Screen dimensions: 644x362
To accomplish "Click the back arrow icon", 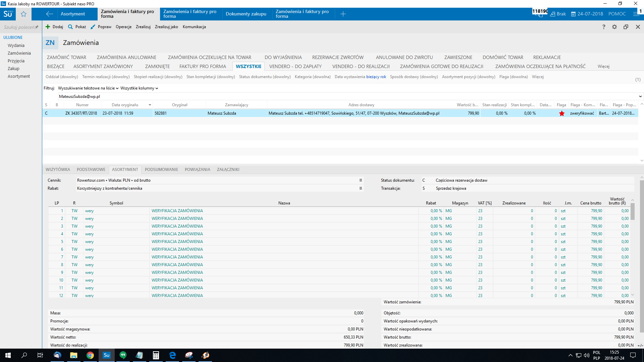I will coord(49,14).
